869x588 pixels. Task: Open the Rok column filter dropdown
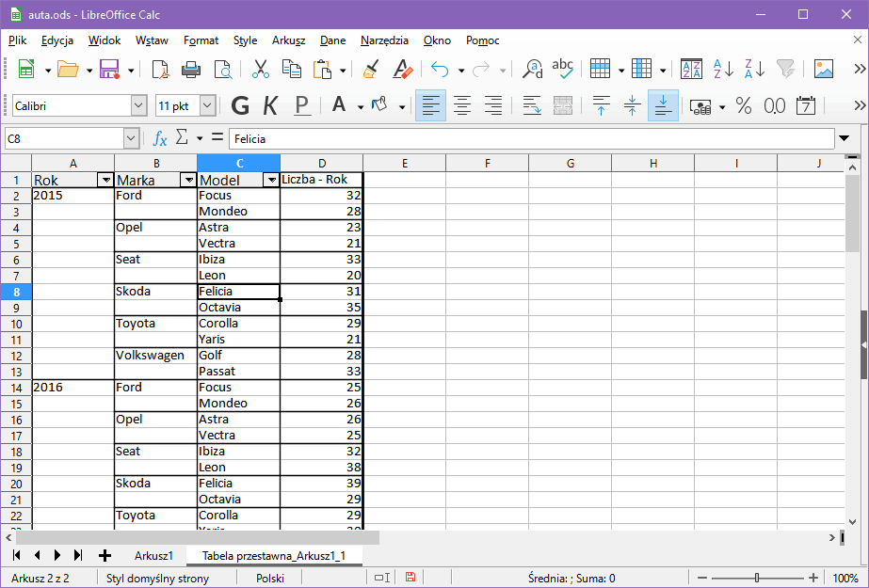coord(105,180)
